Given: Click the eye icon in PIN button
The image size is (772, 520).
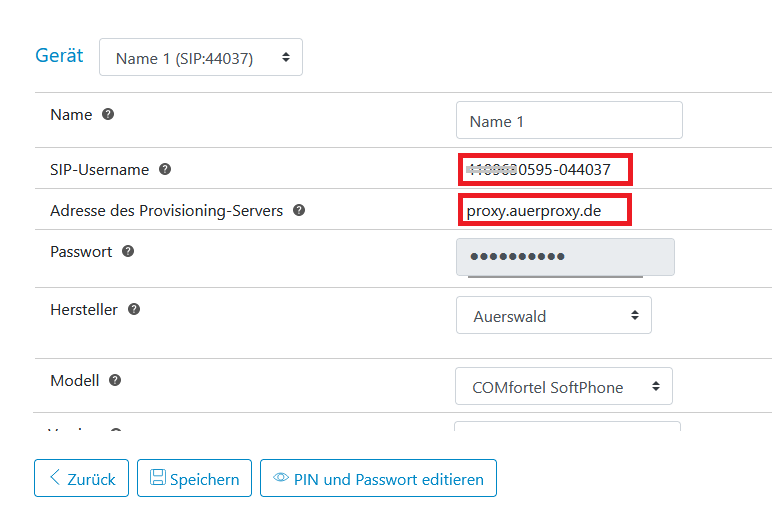Looking at the screenshot, I should pyautogui.click(x=281, y=477).
